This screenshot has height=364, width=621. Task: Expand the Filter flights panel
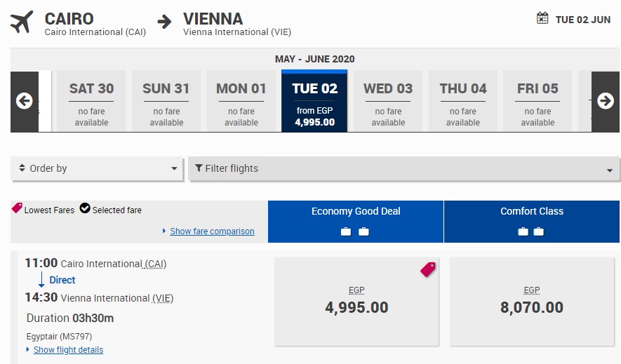coord(403,168)
